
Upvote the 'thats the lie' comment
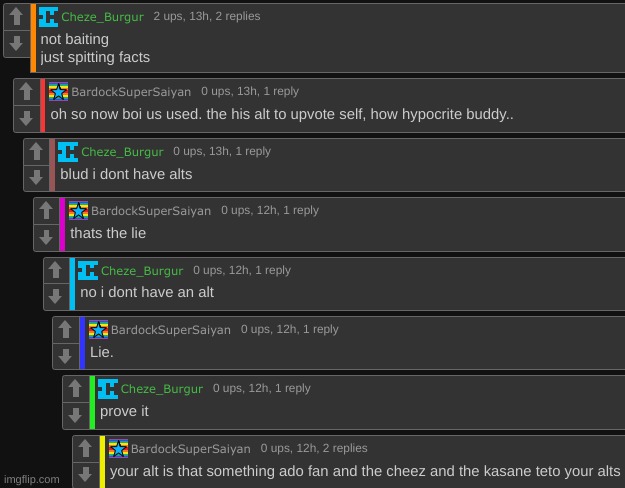point(46,211)
